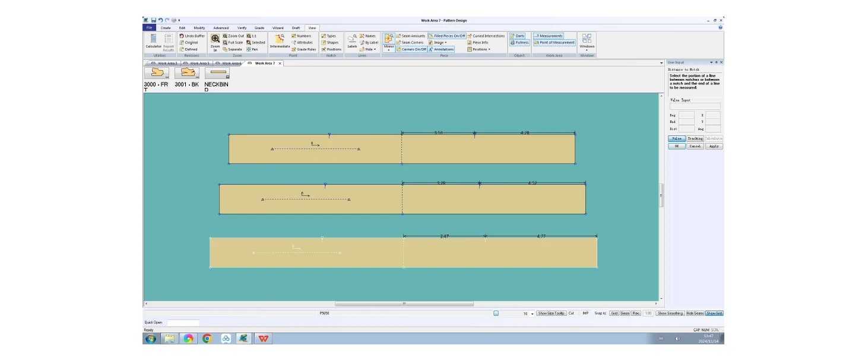Click Cancel in User Input panel
The image size is (868, 361).
click(695, 146)
